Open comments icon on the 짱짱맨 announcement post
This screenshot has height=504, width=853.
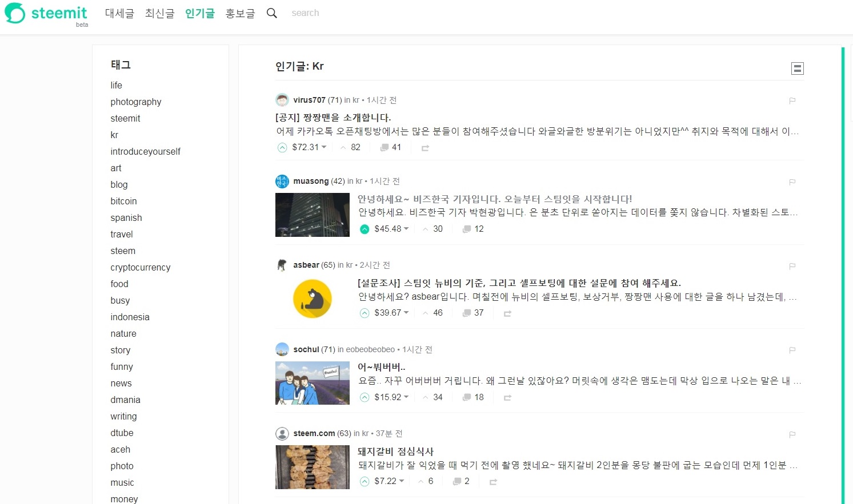tap(384, 147)
